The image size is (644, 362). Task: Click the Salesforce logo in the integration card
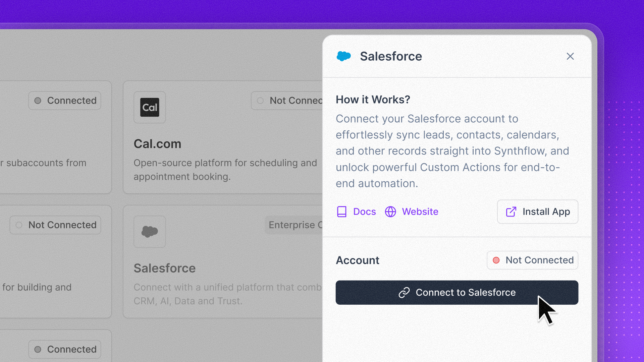click(x=150, y=232)
